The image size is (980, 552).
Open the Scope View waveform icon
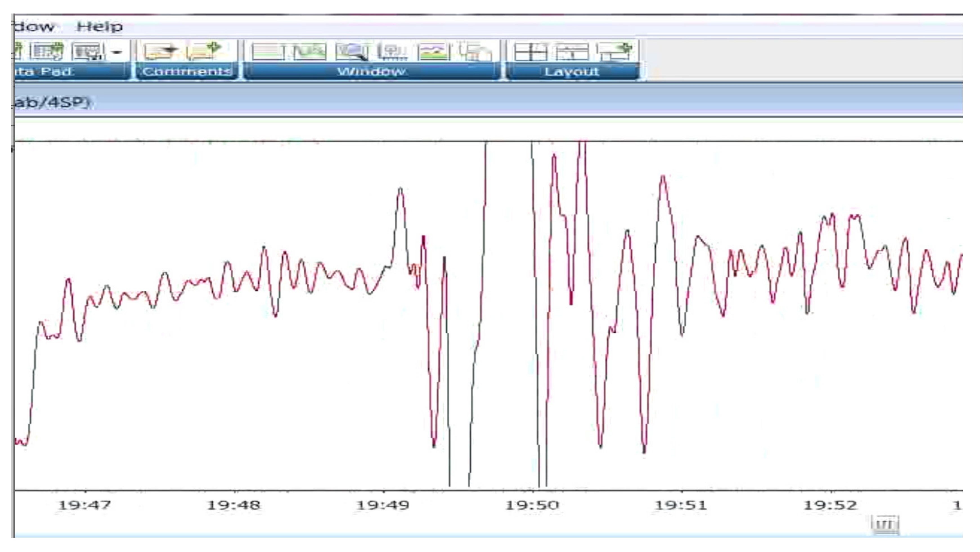[310, 52]
